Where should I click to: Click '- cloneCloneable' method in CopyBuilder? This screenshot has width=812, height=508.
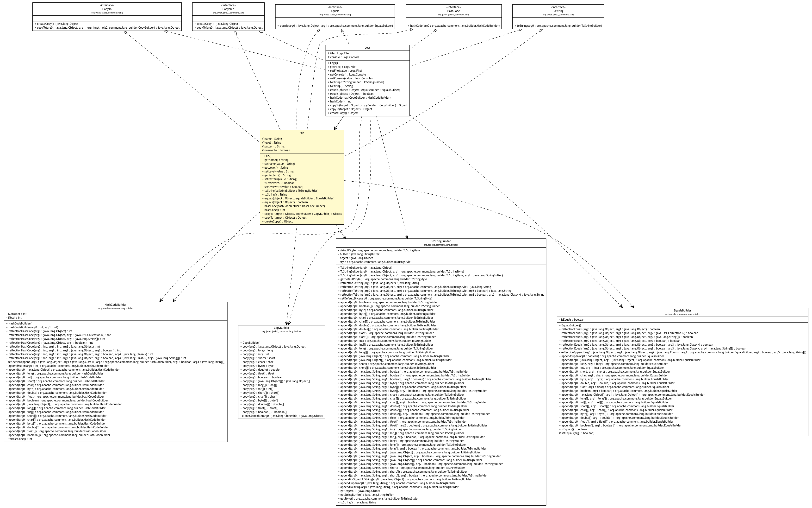coord(281,416)
